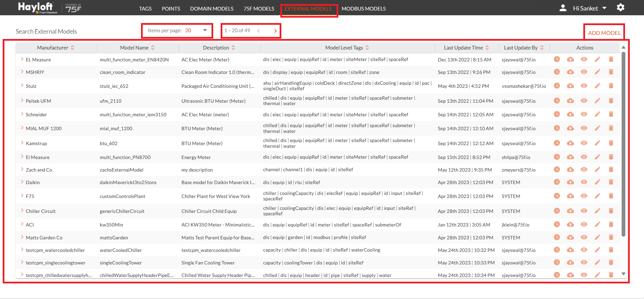Edit pencil icon for Stulz row
644x299 pixels.
pyautogui.click(x=597, y=86)
